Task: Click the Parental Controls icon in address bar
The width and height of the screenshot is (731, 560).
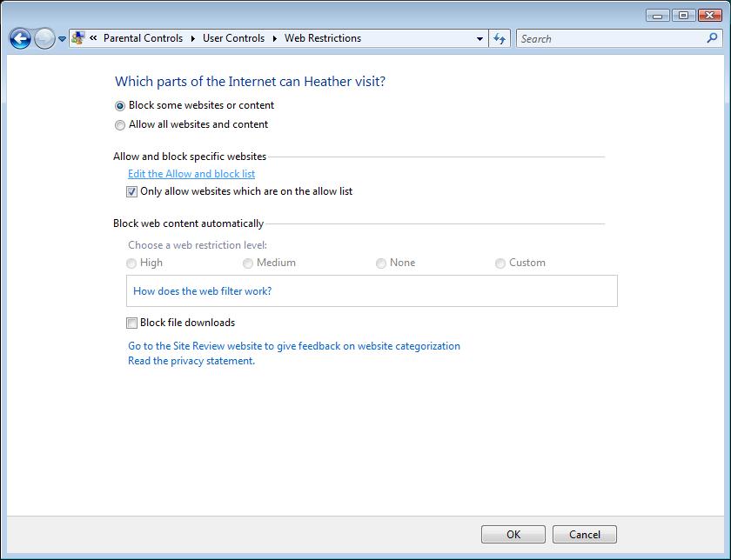Action: click(78, 38)
